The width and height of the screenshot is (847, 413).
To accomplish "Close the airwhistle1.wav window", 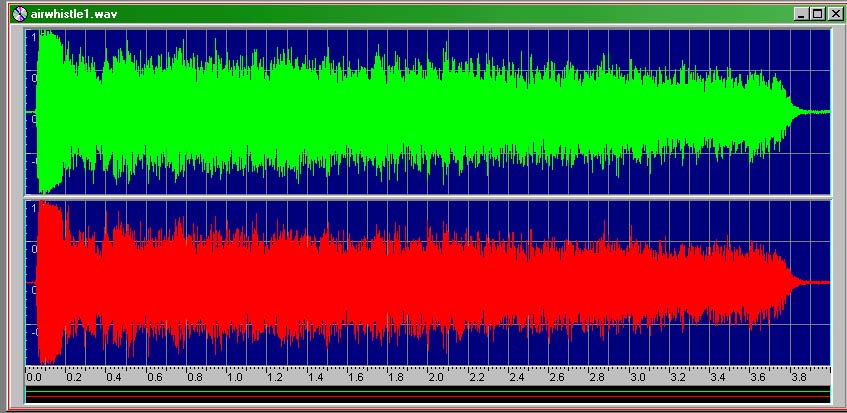I will coord(835,14).
